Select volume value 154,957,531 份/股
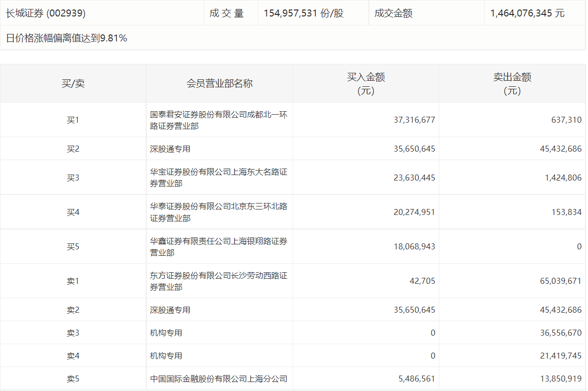Image resolution: width=588 pixels, height=391 pixels. click(x=303, y=13)
